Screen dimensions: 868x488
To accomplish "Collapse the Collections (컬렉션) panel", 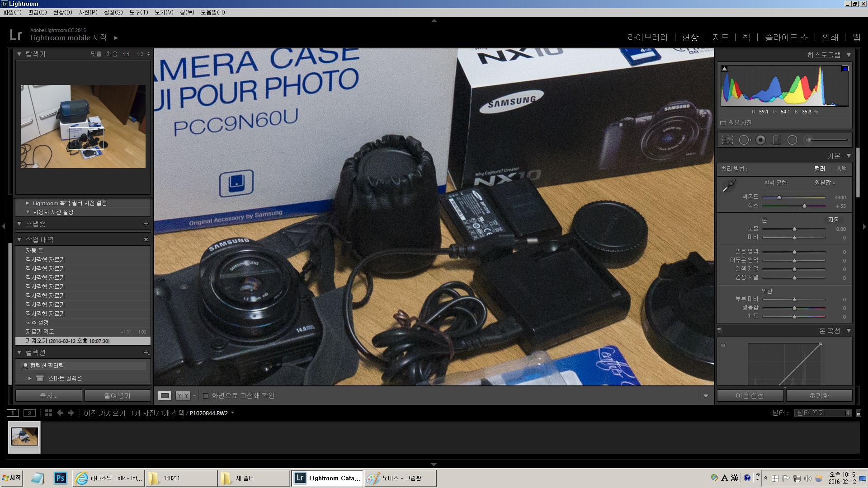I will coord(19,352).
